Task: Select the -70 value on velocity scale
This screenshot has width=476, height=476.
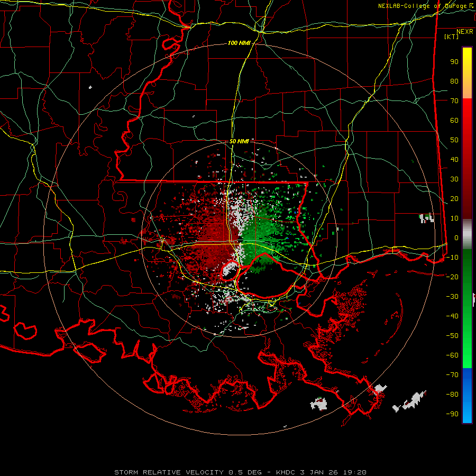Action: pos(452,374)
